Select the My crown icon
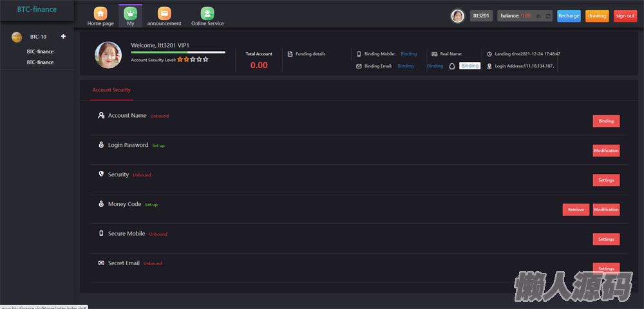Viewport: 644px width, 309px height. (x=131, y=14)
